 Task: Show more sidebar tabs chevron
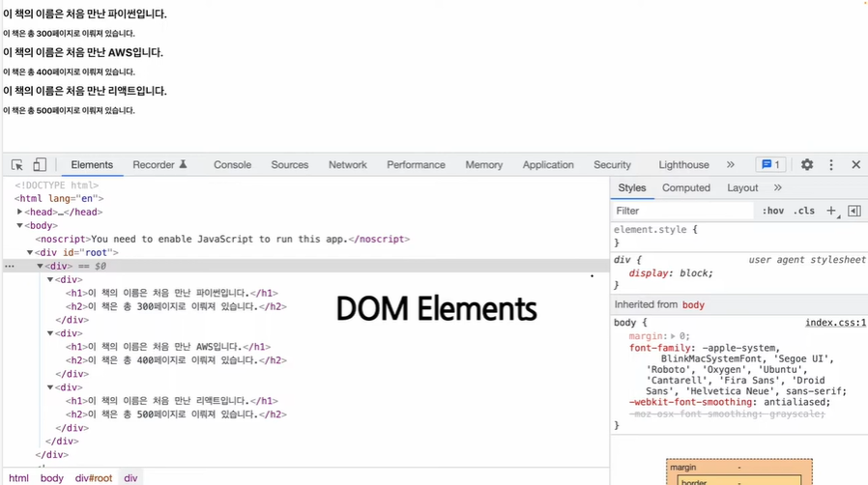coord(778,188)
